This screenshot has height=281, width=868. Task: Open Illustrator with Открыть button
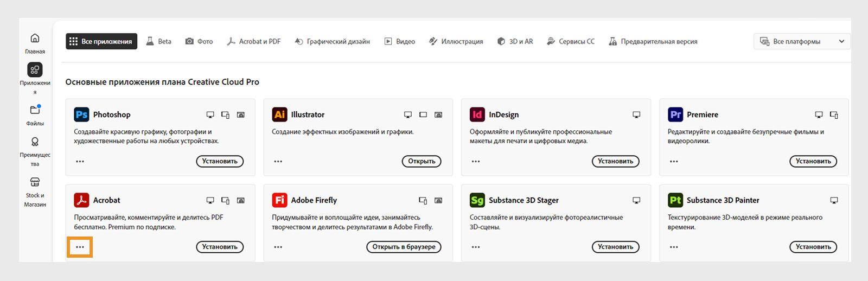(422, 161)
